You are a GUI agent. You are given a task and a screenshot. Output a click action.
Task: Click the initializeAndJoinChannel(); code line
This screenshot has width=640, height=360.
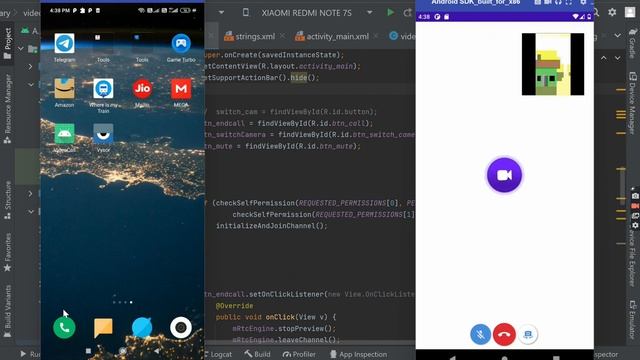point(271,226)
